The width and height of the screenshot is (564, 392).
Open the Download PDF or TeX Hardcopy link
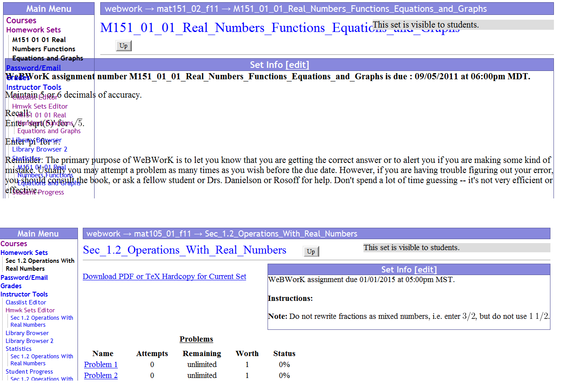pyautogui.click(x=164, y=276)
